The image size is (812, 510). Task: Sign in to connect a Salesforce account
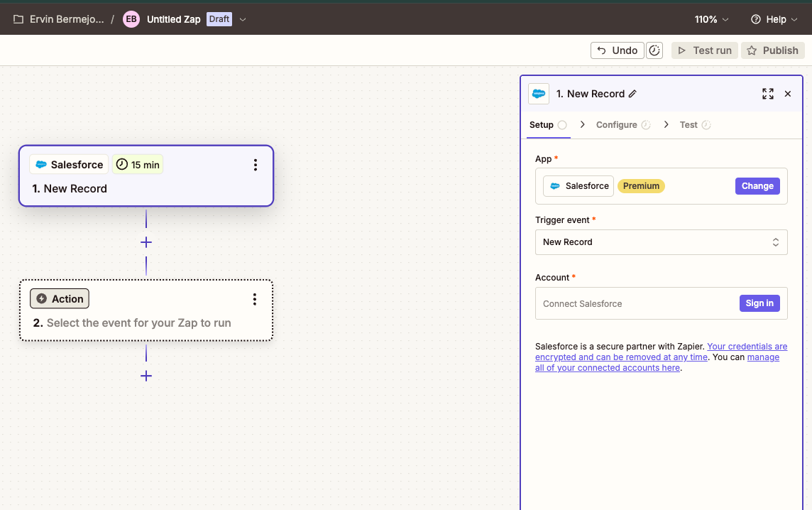[x=759, y=303]
